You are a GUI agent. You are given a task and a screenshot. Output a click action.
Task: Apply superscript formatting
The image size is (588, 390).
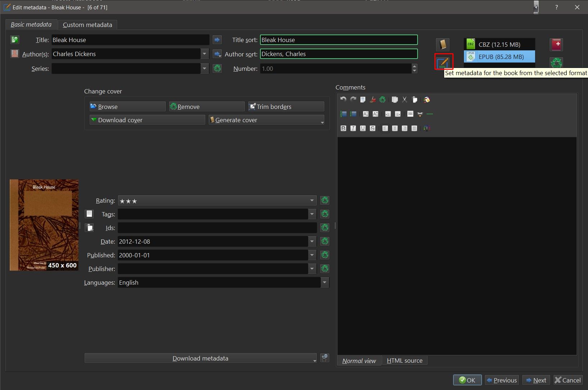[366, 114]
